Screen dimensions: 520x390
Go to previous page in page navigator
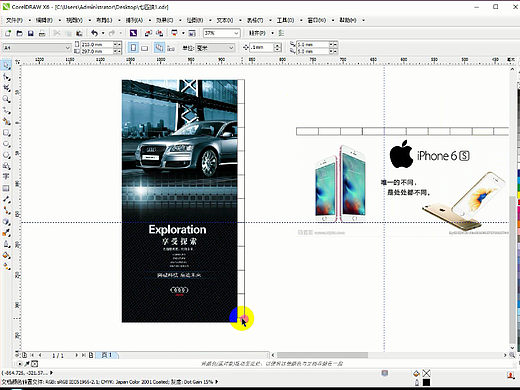click(x=40, y=355)
